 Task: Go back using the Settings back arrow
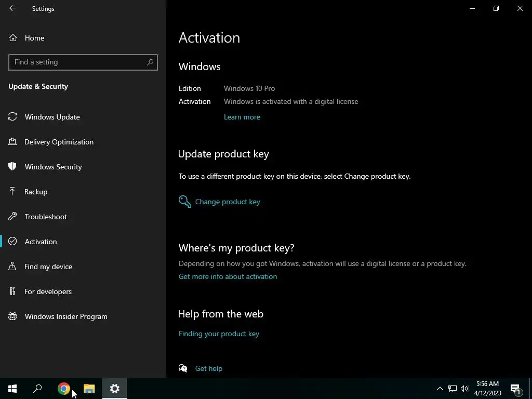tap(12, 8)
